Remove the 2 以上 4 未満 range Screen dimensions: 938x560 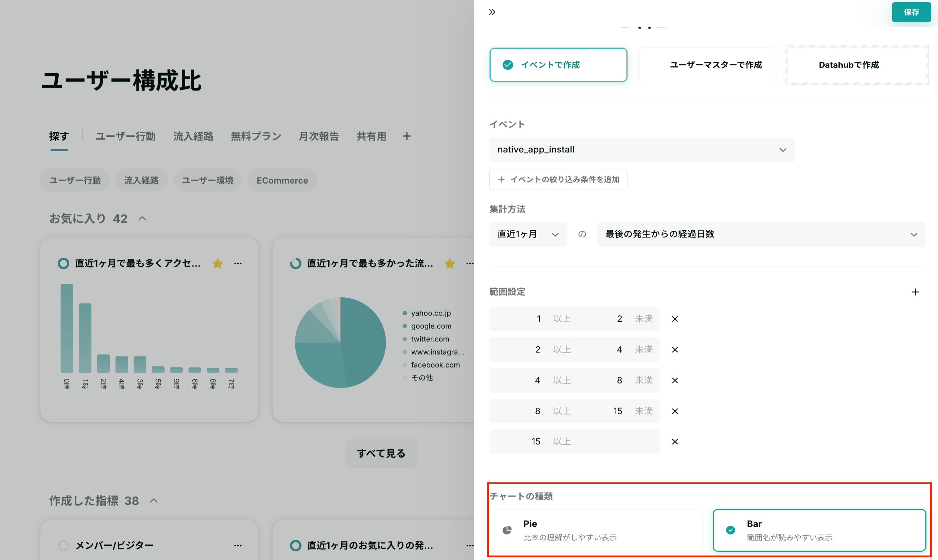[x=674, y=349]
